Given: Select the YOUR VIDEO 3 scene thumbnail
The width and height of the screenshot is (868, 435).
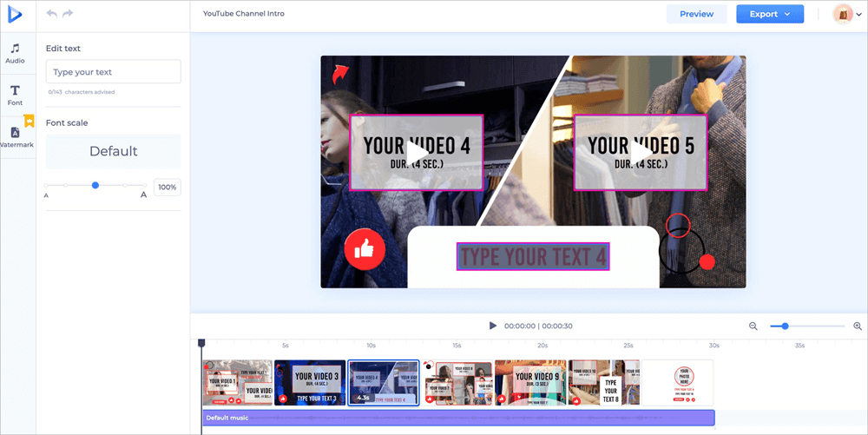Looking at the screenshot, I should tap(310, 383).
